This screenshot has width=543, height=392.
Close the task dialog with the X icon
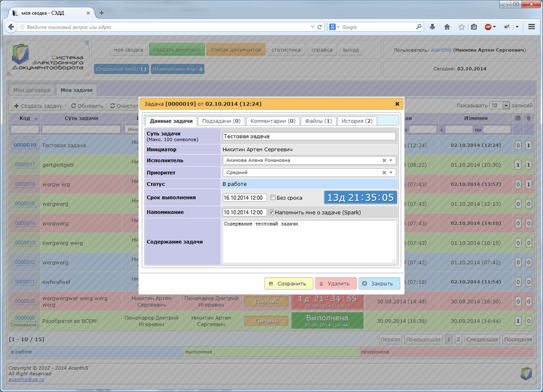coord(397,104)
